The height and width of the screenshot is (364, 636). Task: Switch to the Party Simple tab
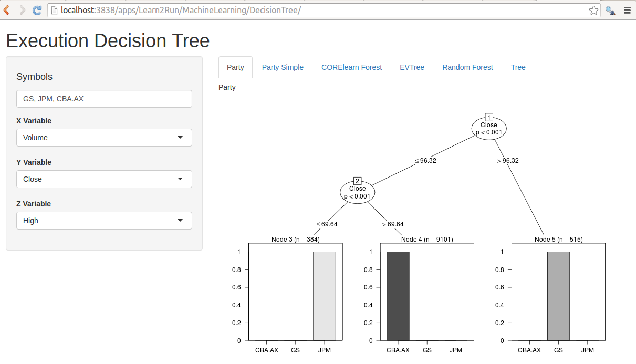(x=283, y=67)
